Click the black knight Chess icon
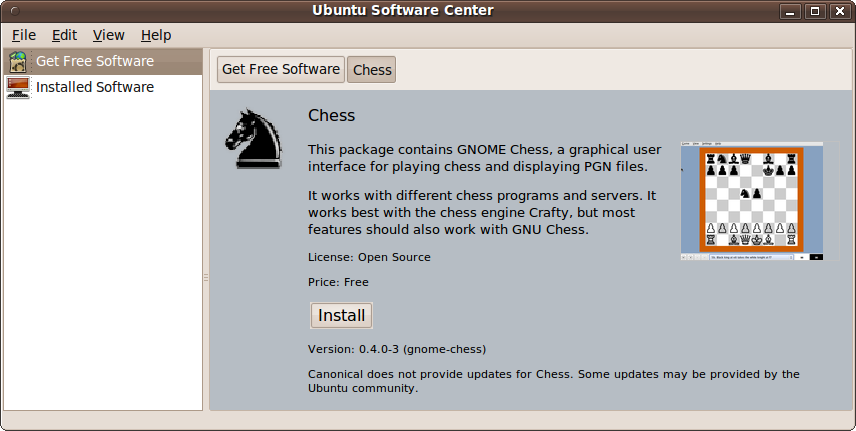 tap(253, 137)
